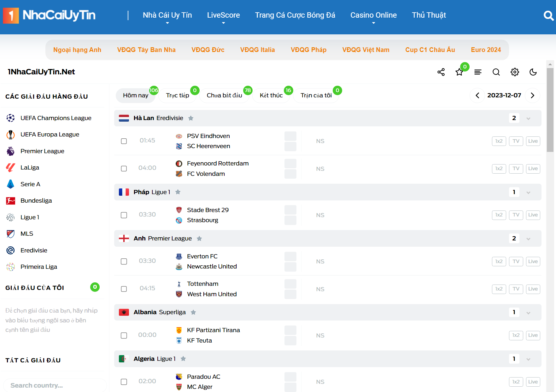The image size is (556, 392).
Task: Open favorites star icon with badge
Action: point(459,72)
